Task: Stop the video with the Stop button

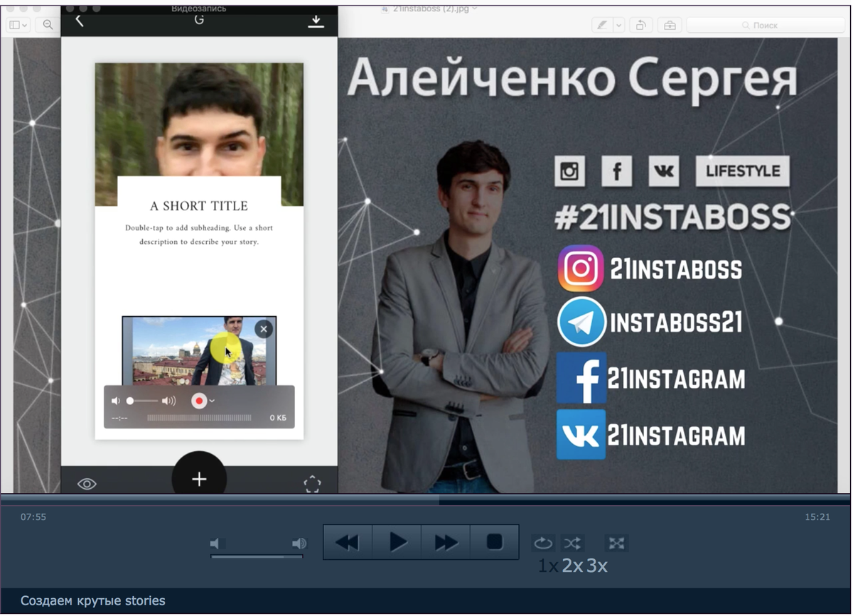Action: 494,542
